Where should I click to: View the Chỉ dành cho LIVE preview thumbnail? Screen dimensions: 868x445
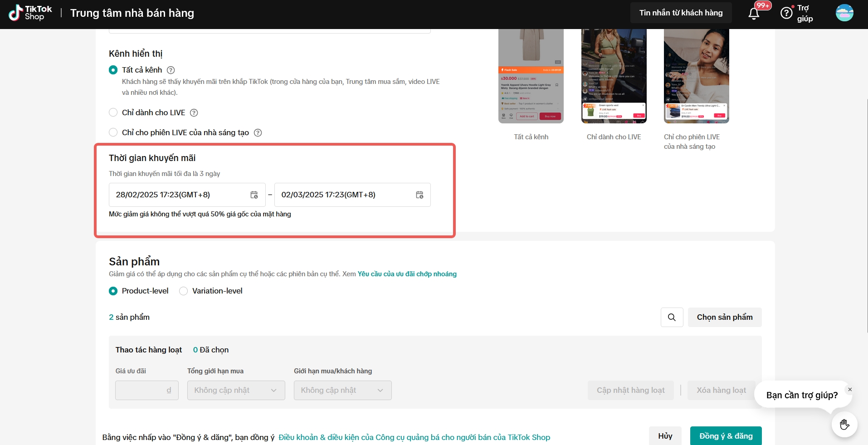pyautogui.click(x=614, y=76)
